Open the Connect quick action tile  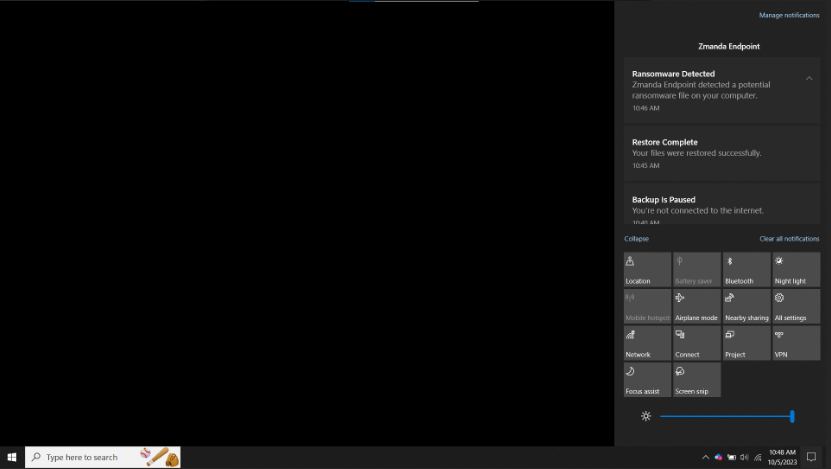click(x=697, y=343)
